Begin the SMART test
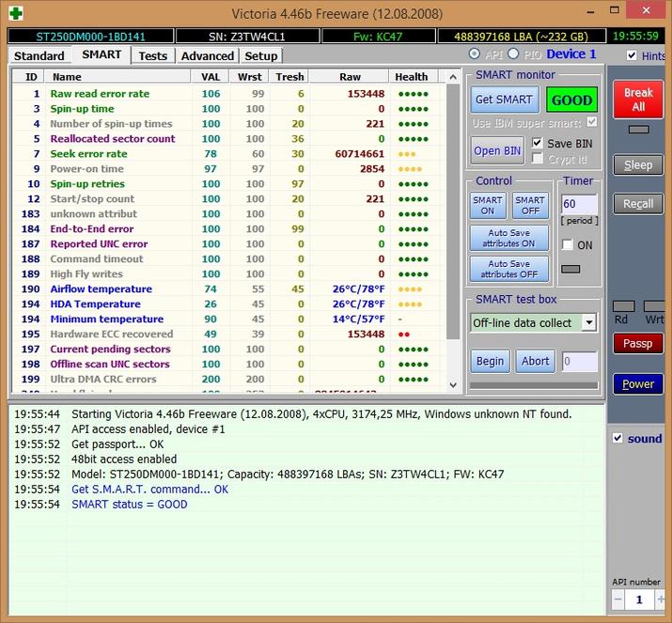This screenshot has width=672, height=623. [491, 361]
